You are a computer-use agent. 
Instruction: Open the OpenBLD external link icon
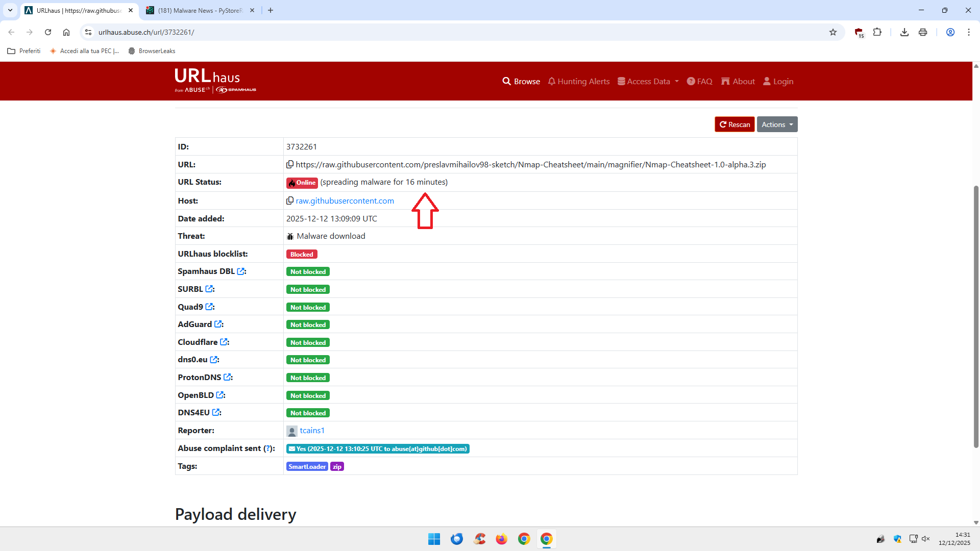pos(220,395)
